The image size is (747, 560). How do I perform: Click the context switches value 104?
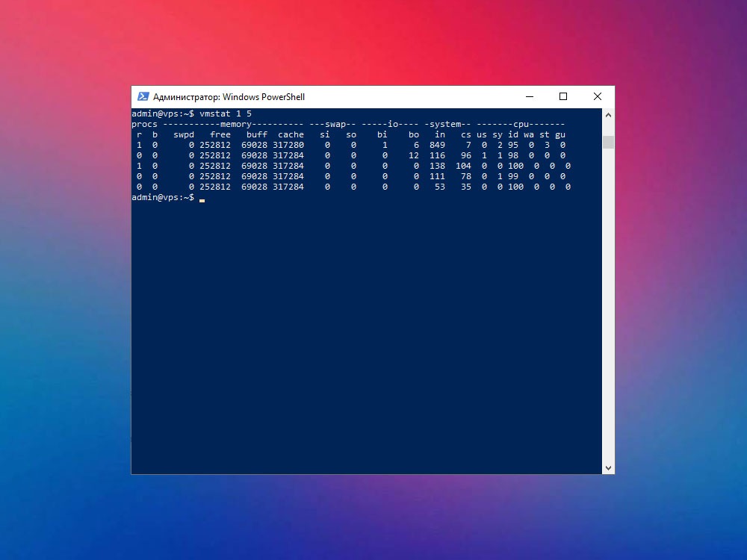(464, 167)
